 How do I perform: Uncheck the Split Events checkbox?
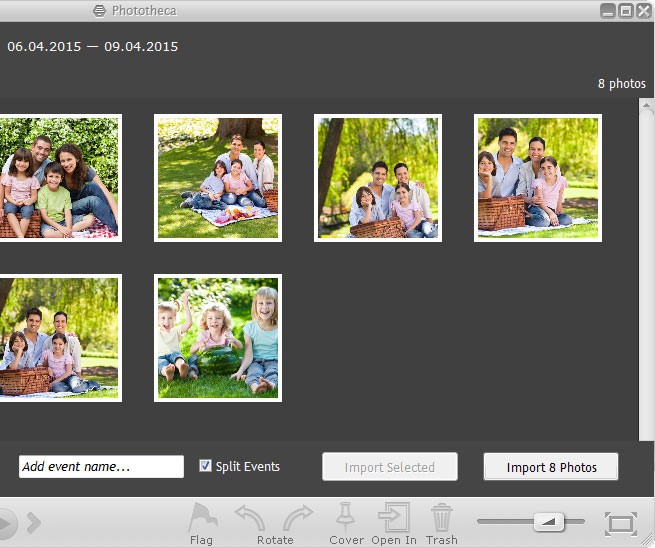click(x=205, y=466)
